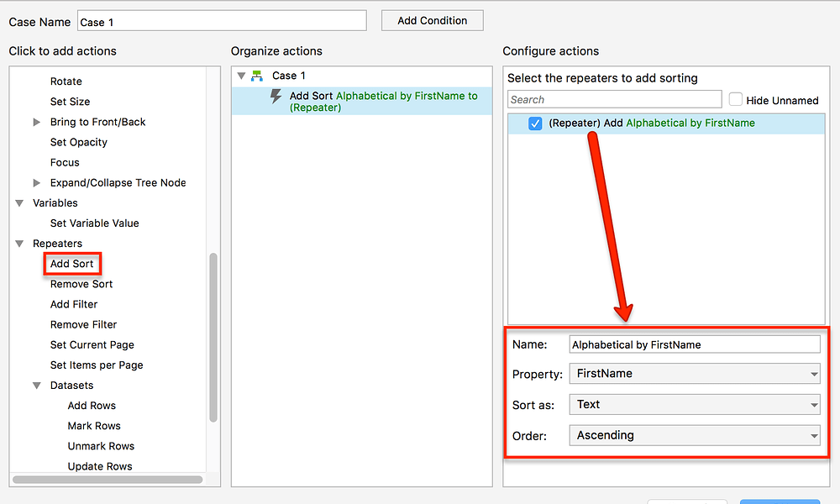The height and width of the screenshot is (504, 840).
Task: Uncheck the Repeater sorting checkbox
Action: tap(535, 123)
